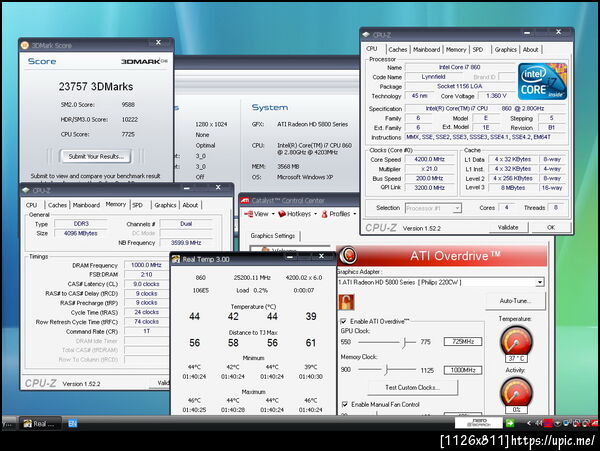Click the Memory Clock slider handle
This screenshot has height=451, width=600.
pyautogui.click(x=386, y=370)
